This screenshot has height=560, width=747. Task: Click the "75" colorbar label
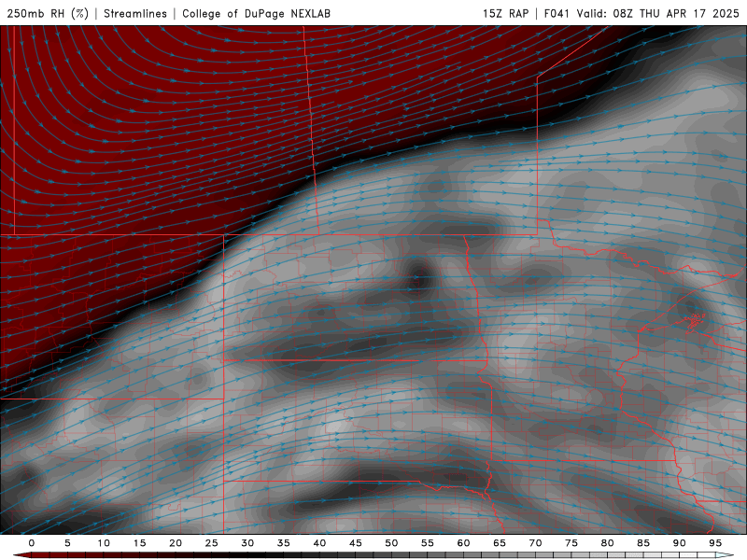pos(571,543)
